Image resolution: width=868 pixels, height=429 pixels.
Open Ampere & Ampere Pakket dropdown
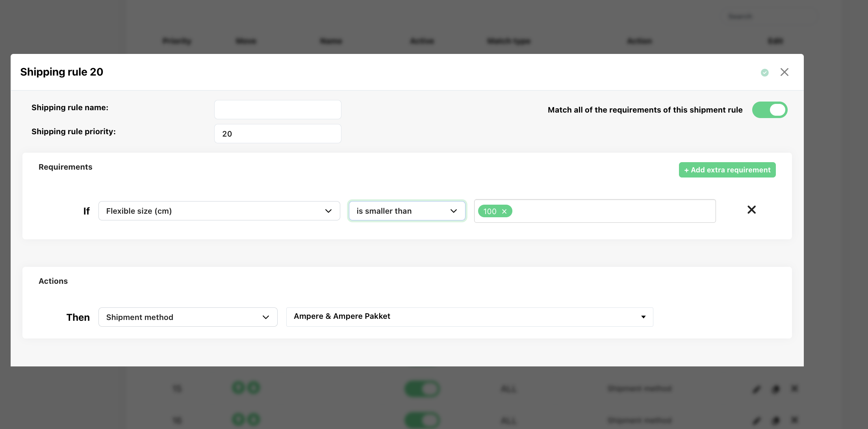click(469, 317)
